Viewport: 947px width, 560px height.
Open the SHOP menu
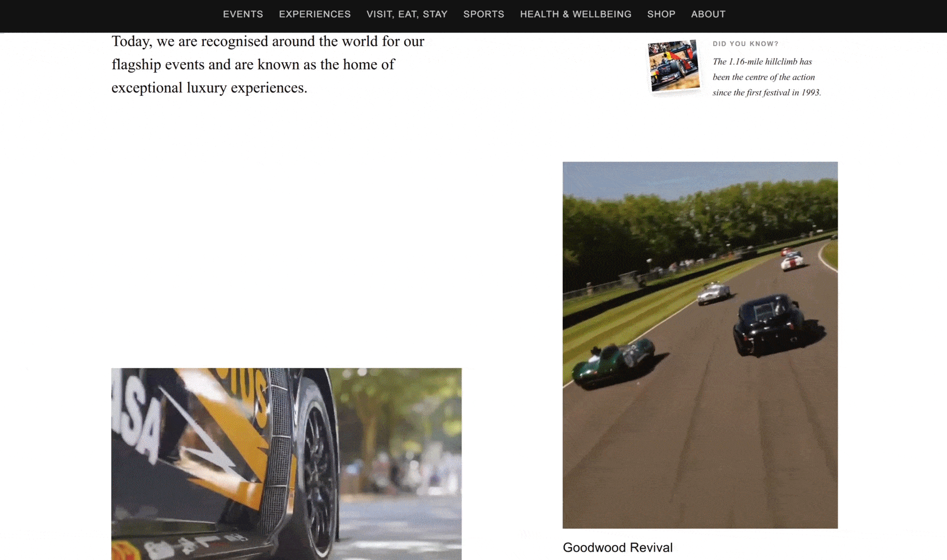click(661, 14)
